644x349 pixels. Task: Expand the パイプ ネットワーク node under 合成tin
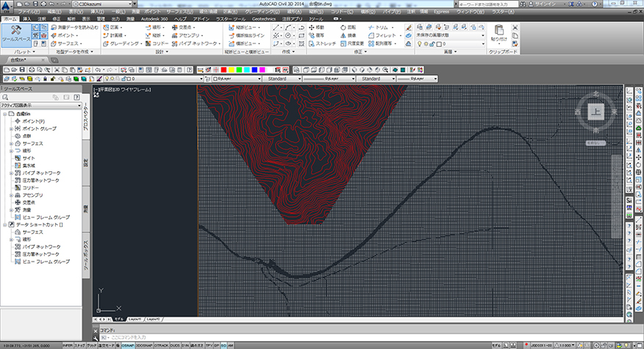point(12,173)
